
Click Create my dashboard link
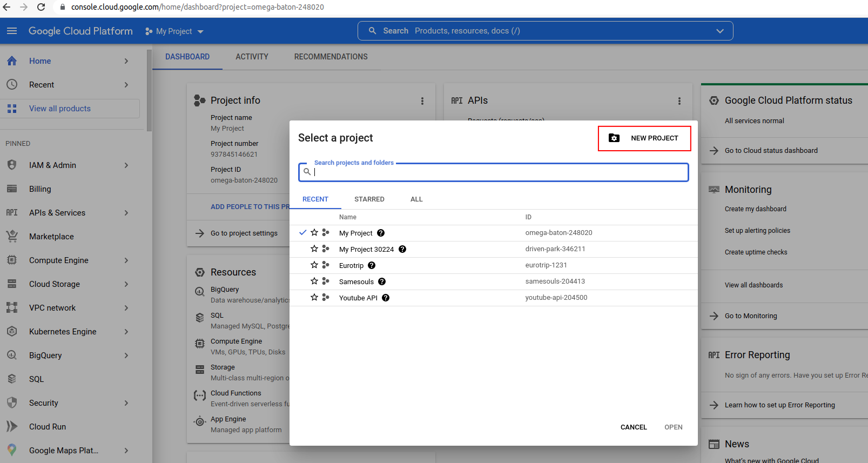pos(756,209)
